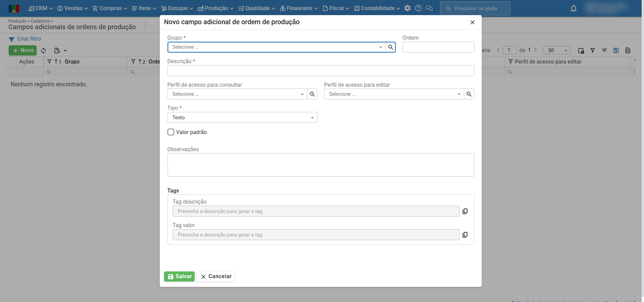Image resolution: width=644 pixels, height=302 pixels.
Task: Copy the Tag descrição value
Action: [x=465, y=211]
